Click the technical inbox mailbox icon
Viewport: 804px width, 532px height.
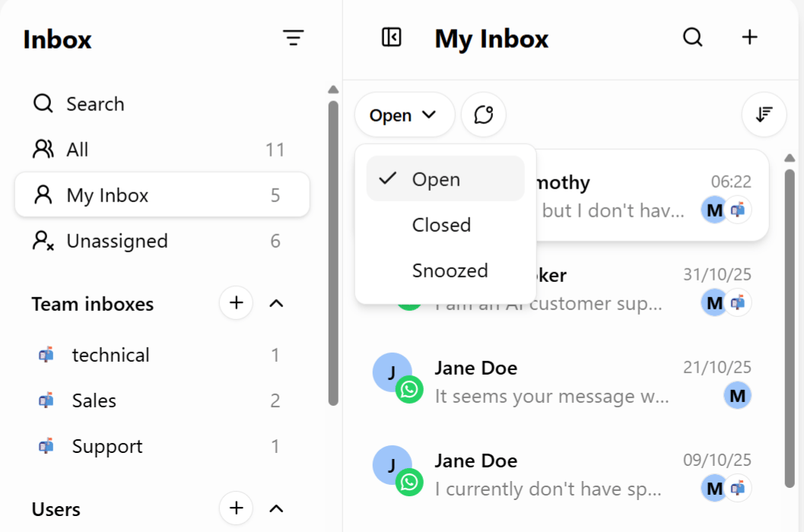click(46, 355)
